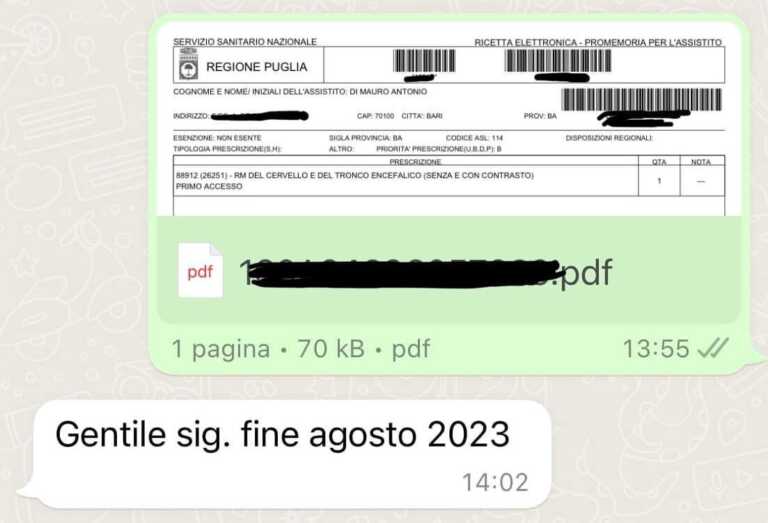The height and width of the screenshot is (523, 768).
Task: Tap the 'SERVIZIO SANITARIO NAZIONALE' header text
Action: (245, 42)
